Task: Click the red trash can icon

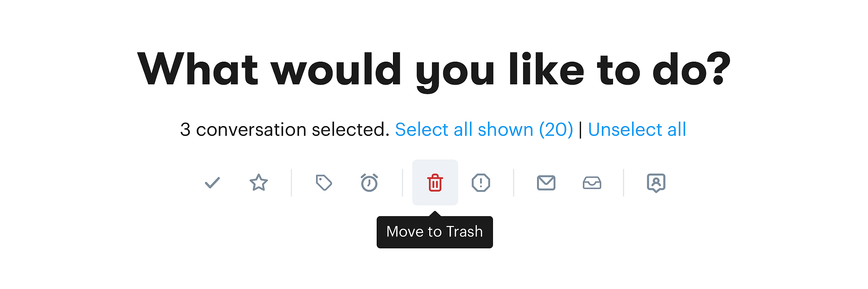Action: [435, 183]
